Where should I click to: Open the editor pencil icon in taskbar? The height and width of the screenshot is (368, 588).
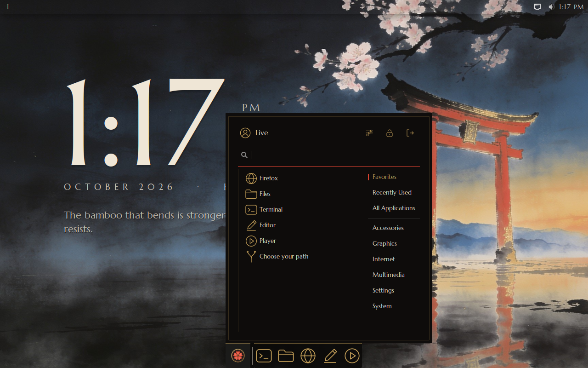point(330,356)
